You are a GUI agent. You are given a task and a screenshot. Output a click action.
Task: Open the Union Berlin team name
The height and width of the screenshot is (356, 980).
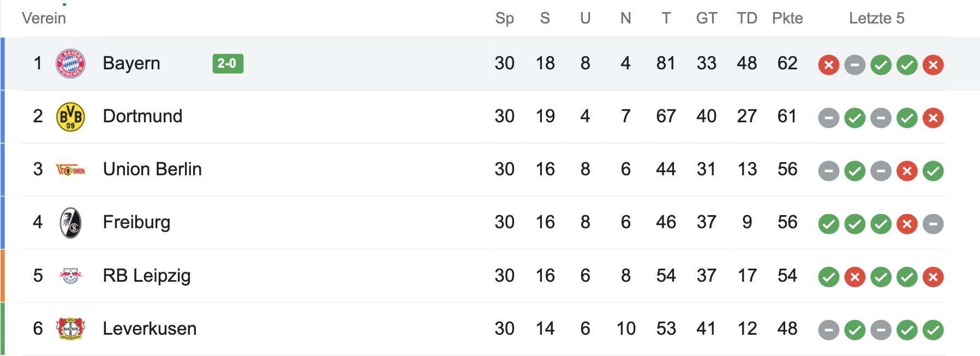(x=152, y=169)
